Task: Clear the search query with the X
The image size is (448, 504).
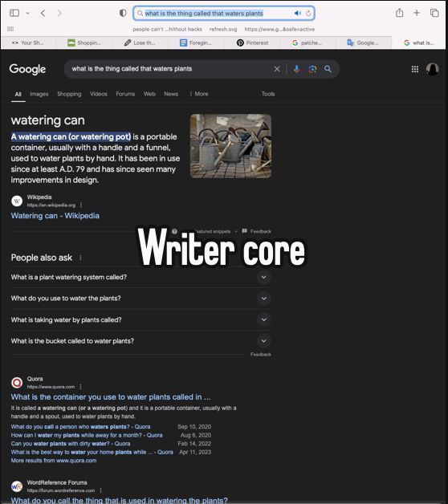Action: coord(276,69)
